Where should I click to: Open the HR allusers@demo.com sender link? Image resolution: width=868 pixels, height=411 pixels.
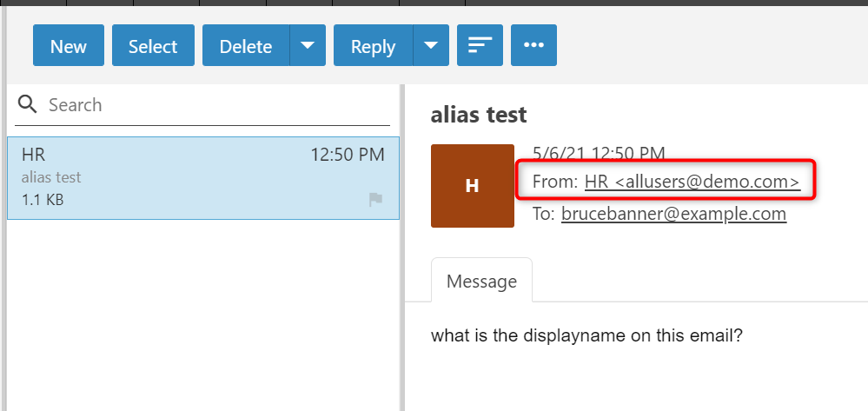click(692, 181)
